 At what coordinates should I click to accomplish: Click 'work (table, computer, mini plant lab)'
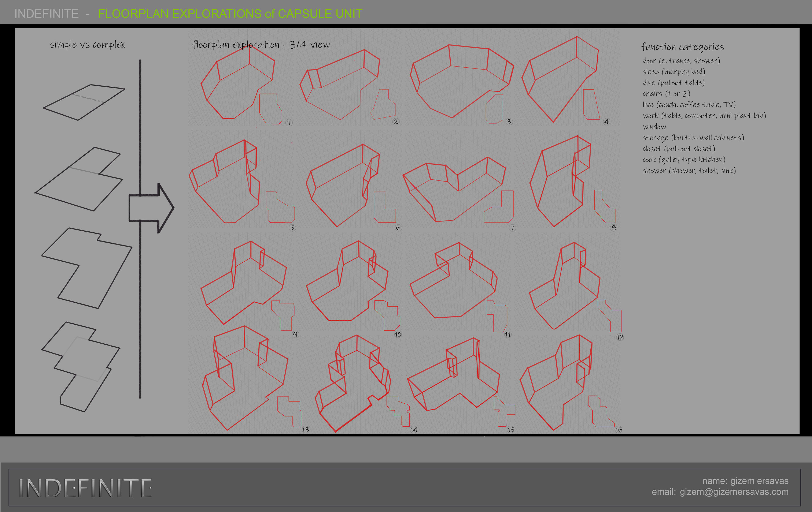click(704, 116)
